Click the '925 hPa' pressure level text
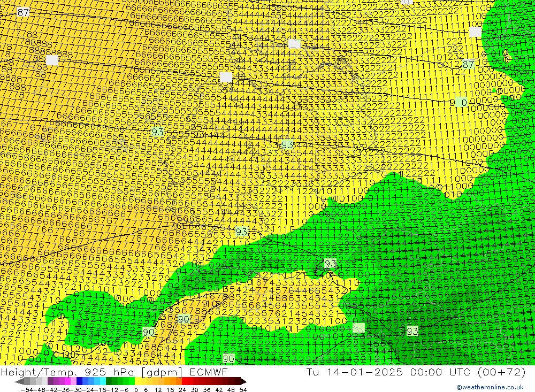 click(109, 372)
